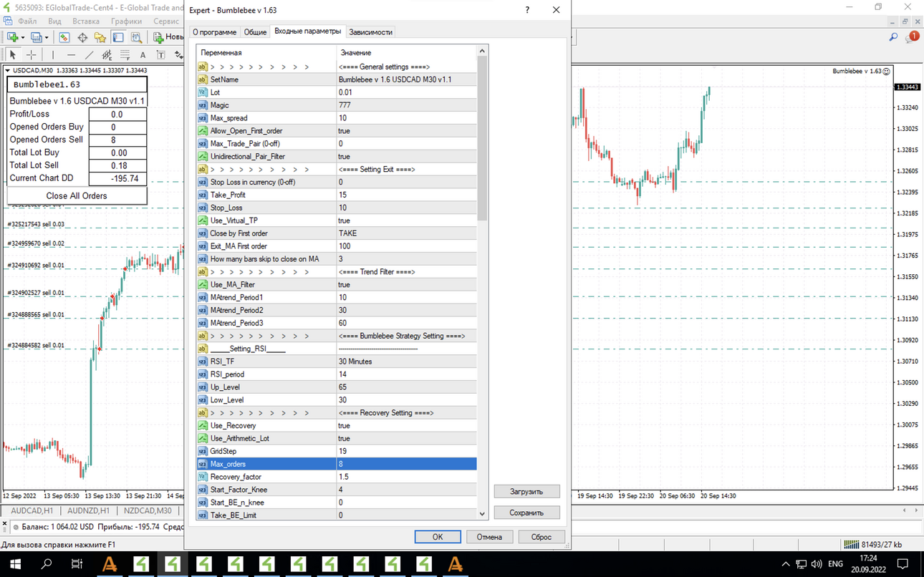Screen dimensions: 924x577
Task: Select the GridStep parameter row
Action: [x=337, y=452]
